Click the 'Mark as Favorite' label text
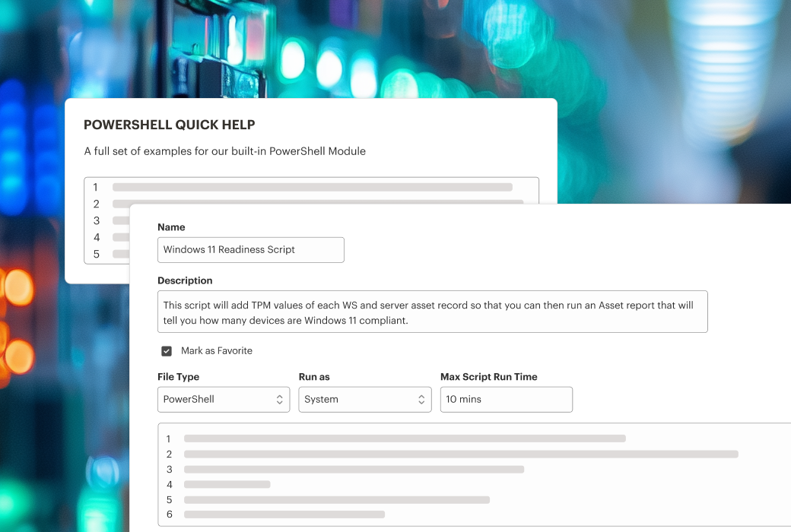 pos(216,351)
